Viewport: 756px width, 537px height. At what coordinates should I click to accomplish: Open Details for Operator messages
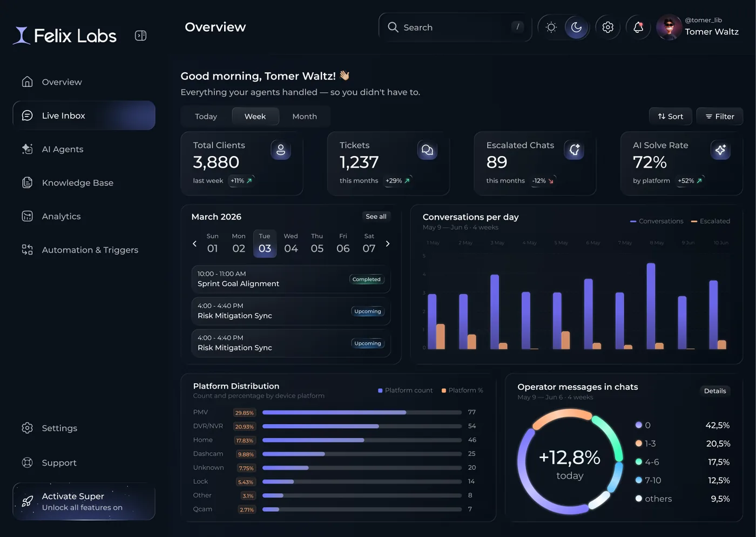715,391
